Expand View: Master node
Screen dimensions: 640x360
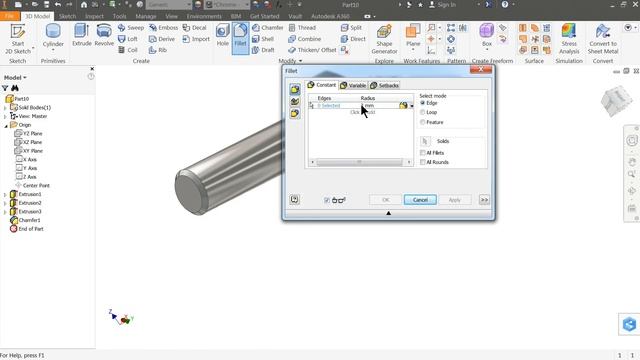click(5, 116)
